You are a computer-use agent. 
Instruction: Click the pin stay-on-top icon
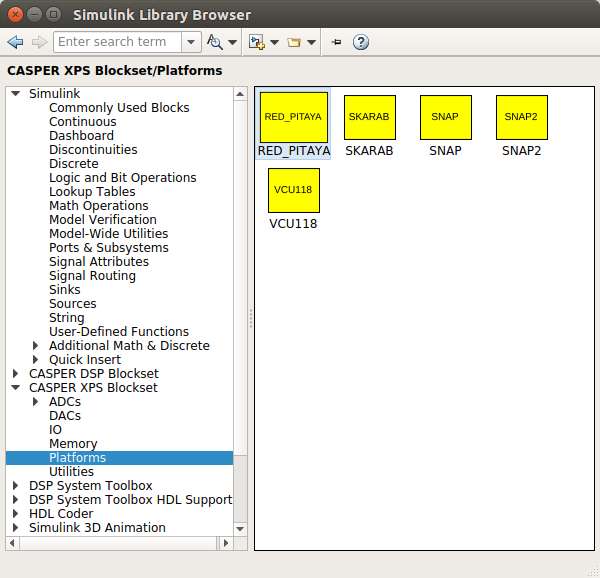pos(337,42)
